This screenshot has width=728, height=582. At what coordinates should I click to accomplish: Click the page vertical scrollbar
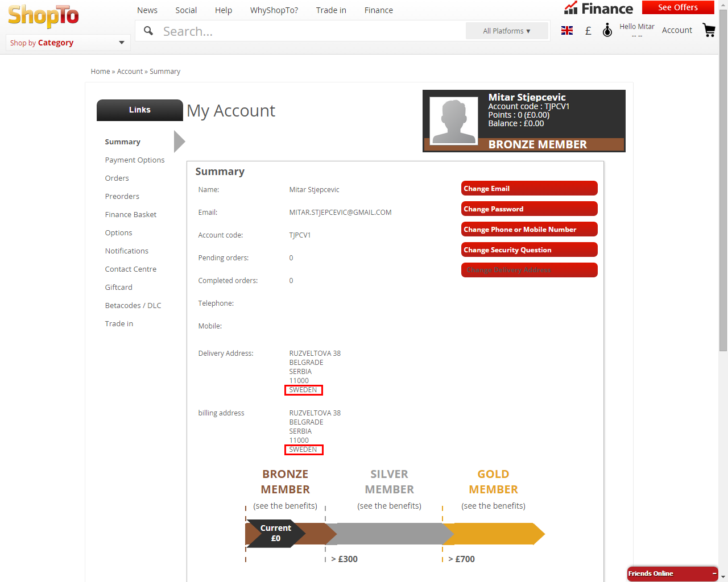coord(723,181)
